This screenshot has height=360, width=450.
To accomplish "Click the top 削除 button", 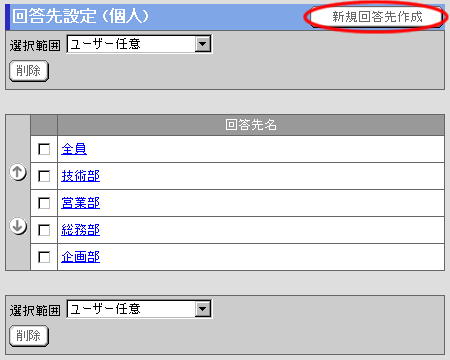I will pos(29,71).
